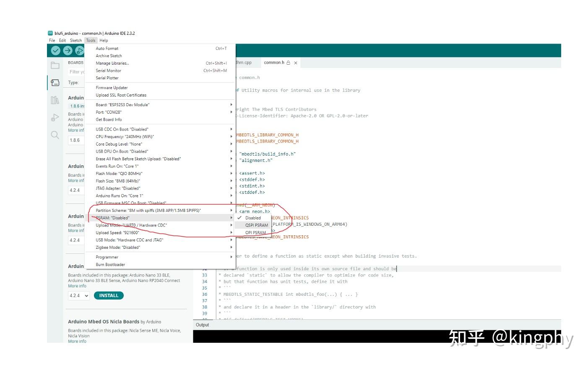Click the Verify checkmark toolbar button
This screenshot has height=365, width=588.
[56, 51]
